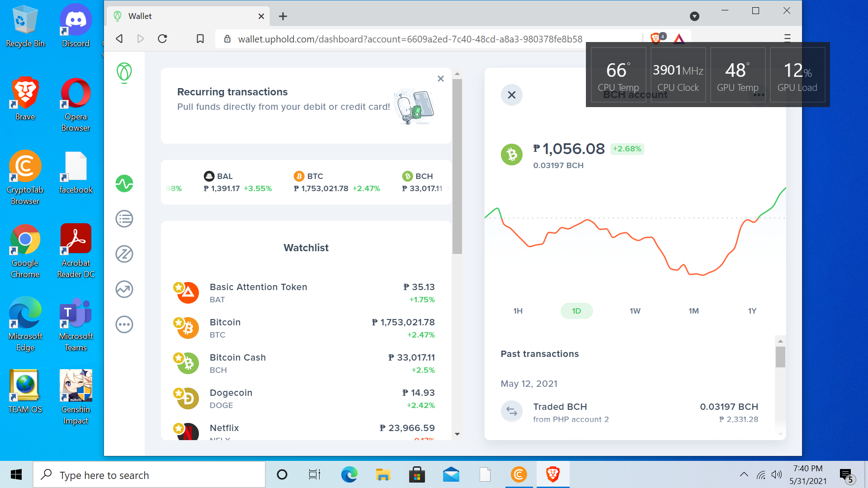This screenshot has height=488, width=868.
Task: Click the past transactions scrollbar thumb
Action: (780, 357)
